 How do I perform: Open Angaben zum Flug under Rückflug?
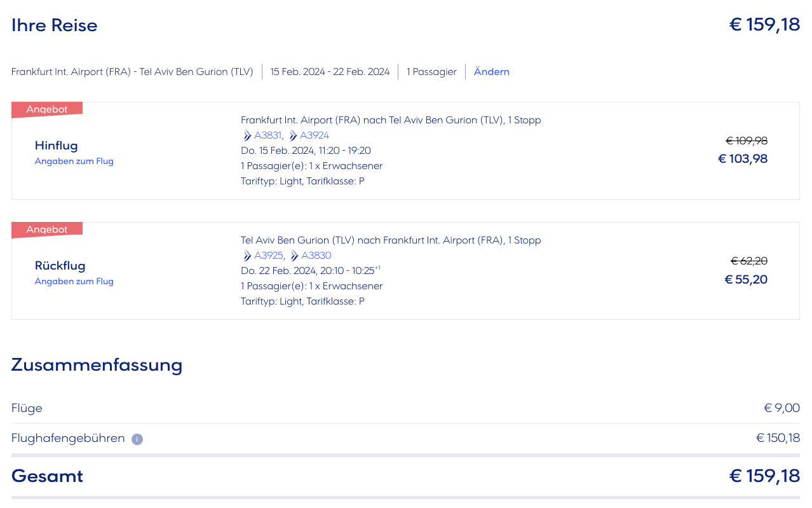pos(74,282)
